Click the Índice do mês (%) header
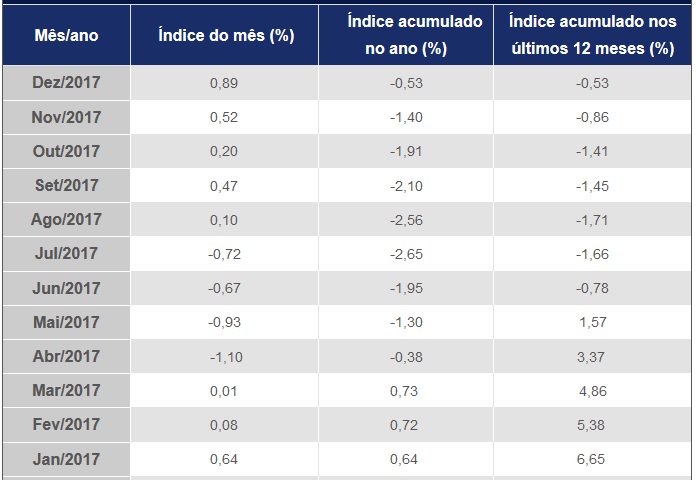 pos(225,35)
